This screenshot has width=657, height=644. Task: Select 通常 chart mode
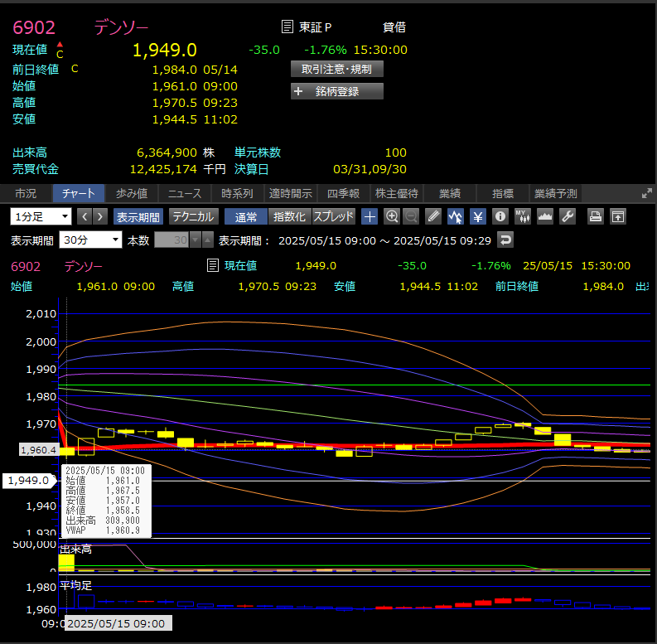246,217
